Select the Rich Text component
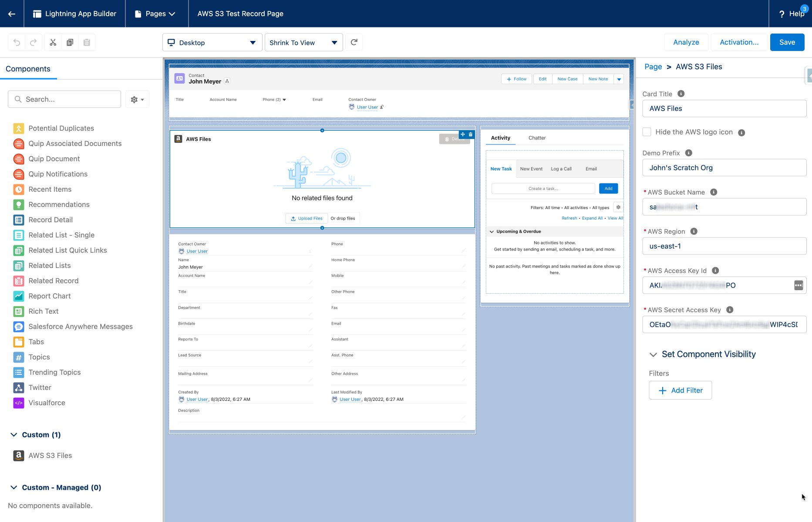812x522 pixels. point(36,311)
